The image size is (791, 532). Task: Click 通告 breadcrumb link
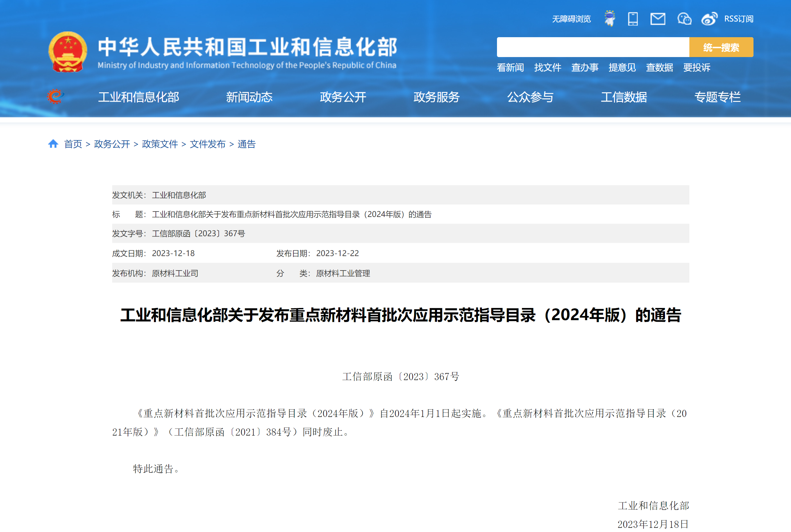[x=246, y=144]
